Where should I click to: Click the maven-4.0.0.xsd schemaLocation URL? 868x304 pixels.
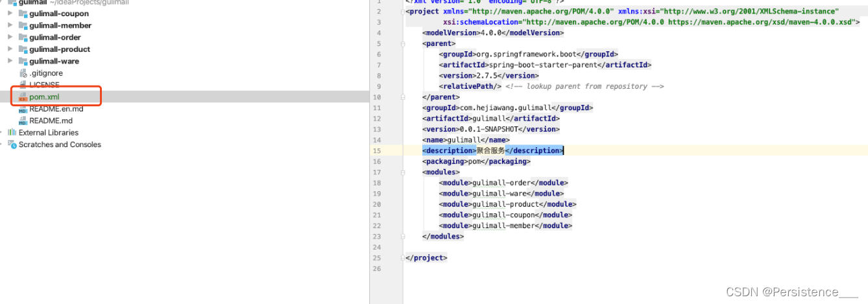tap(761, 22)
